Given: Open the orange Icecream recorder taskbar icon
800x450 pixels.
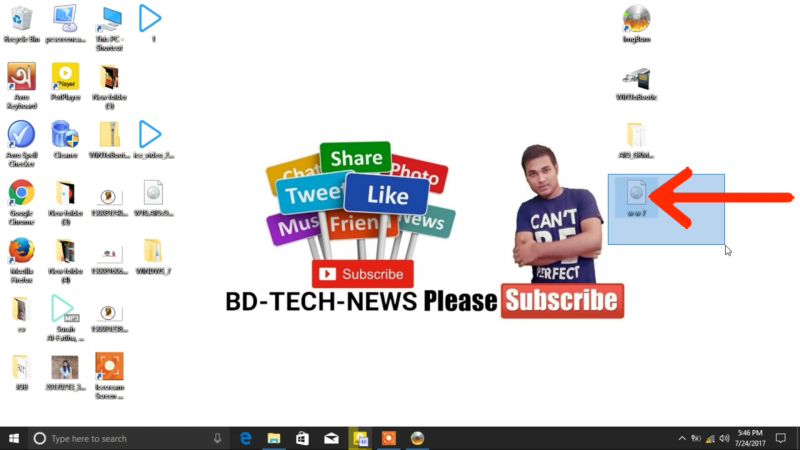Looking at the screenshot, I should click(x=389, y=438).
